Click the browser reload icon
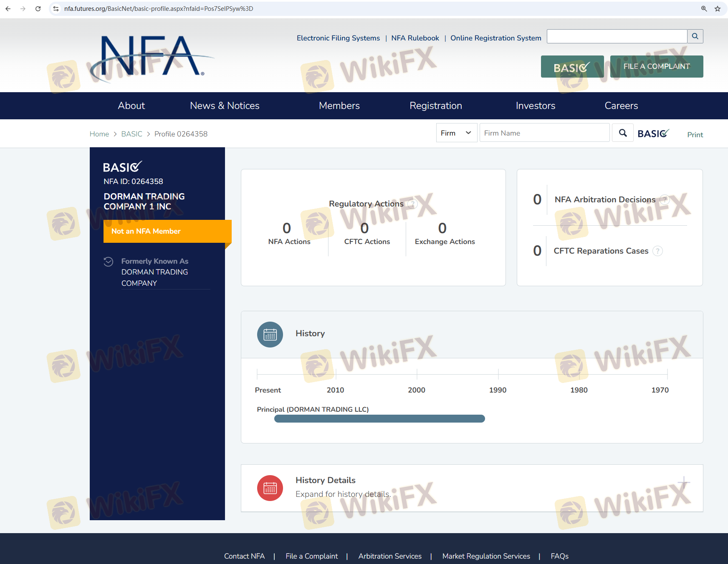Image resolution: width=728 pixels, height=564 pixels. (38, 9)
